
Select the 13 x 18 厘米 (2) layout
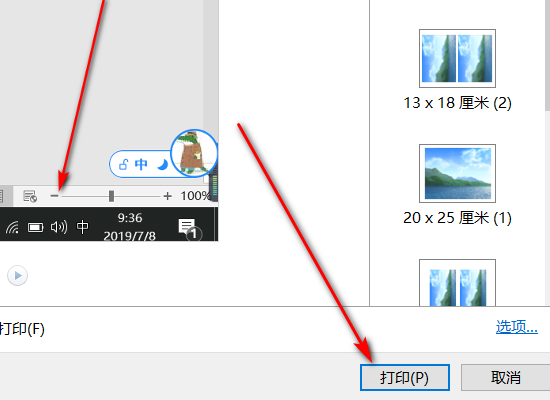pyautogui.click(x=457, y=70)
